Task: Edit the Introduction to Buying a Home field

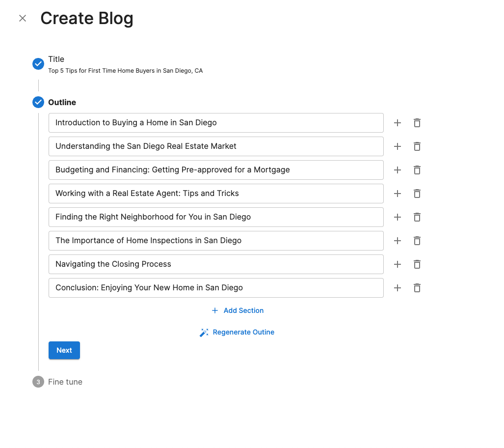Action: 216,123
